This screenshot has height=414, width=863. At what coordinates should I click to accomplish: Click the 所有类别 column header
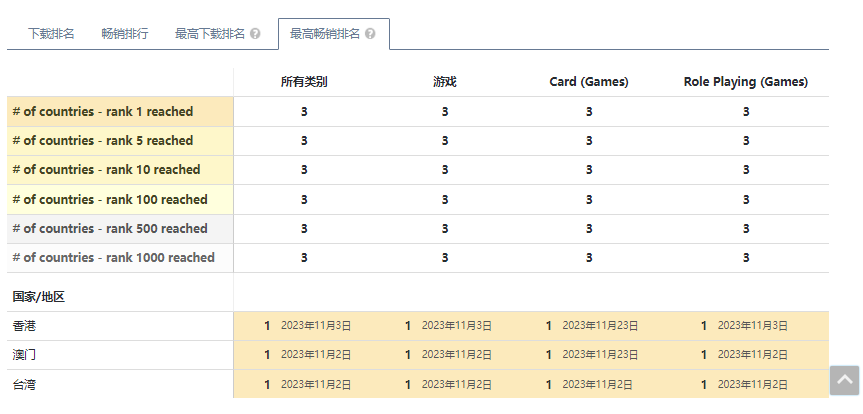point(304,82)
